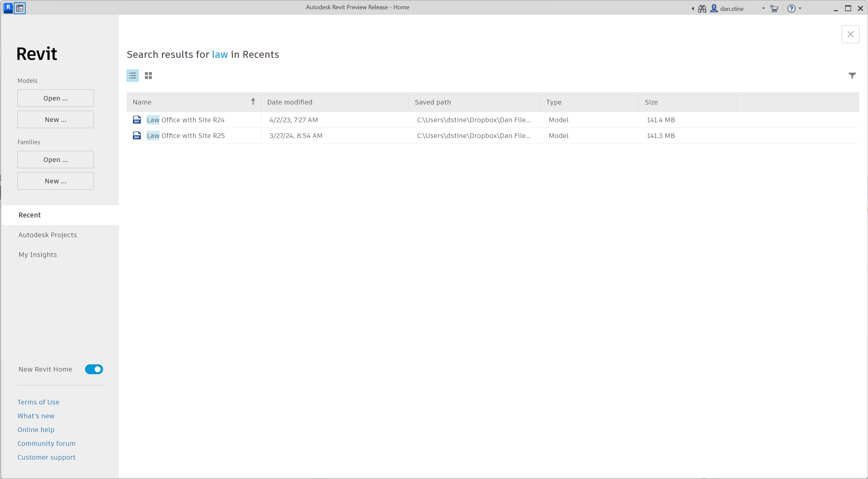Viewport: 868px width, 479px height.
Task: Click date 4/2/23, 7:27 AM cell
Action: click(x=293, y=120)
